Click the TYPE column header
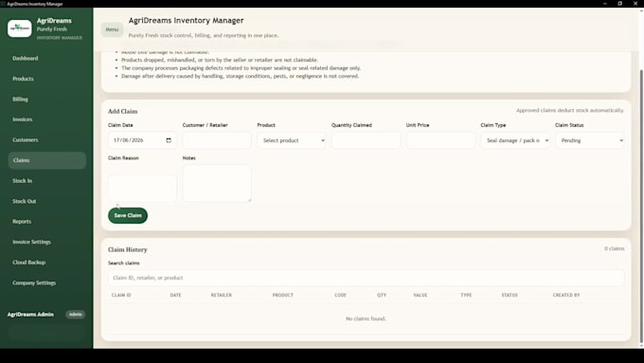 (466, 295)
